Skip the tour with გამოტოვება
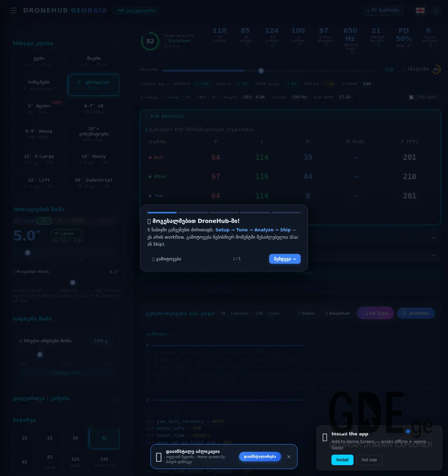Viewport: 448px width, 476px height. click(x=167, y=259)
